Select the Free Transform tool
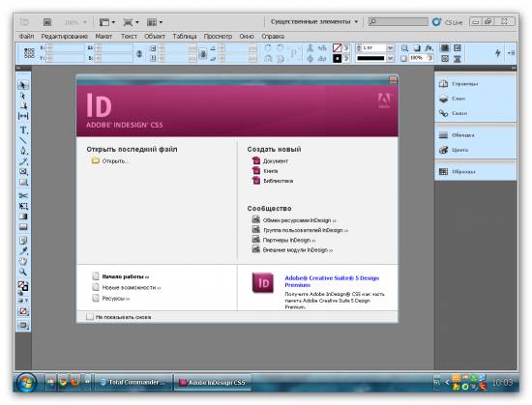This screenshot has height=405, width=532. pyautogui.click(x=23, y=206)
